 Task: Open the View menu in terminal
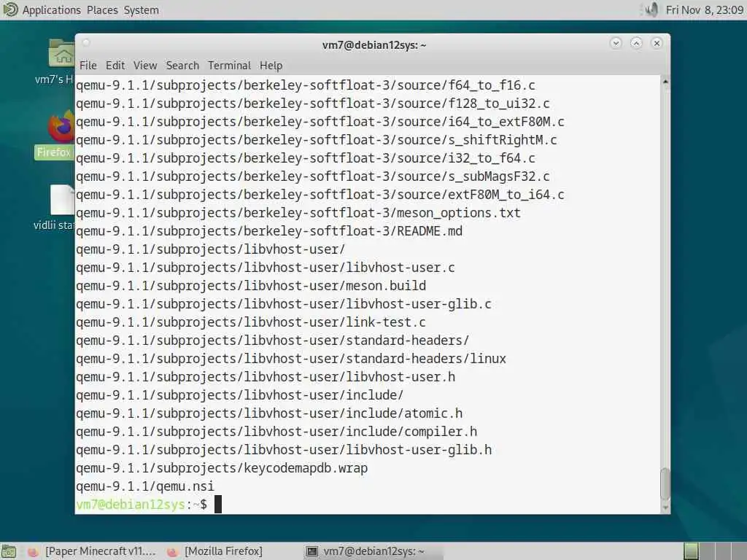point(145,65)
